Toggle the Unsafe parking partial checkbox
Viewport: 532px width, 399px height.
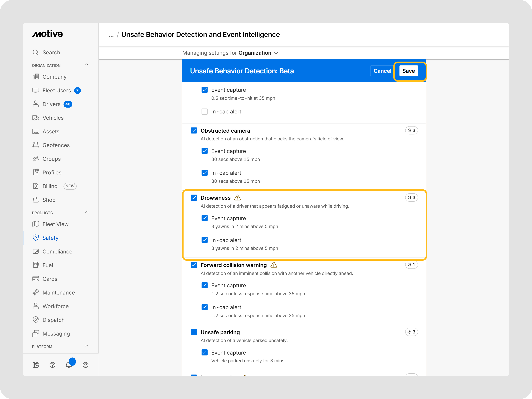pos(194,332)
